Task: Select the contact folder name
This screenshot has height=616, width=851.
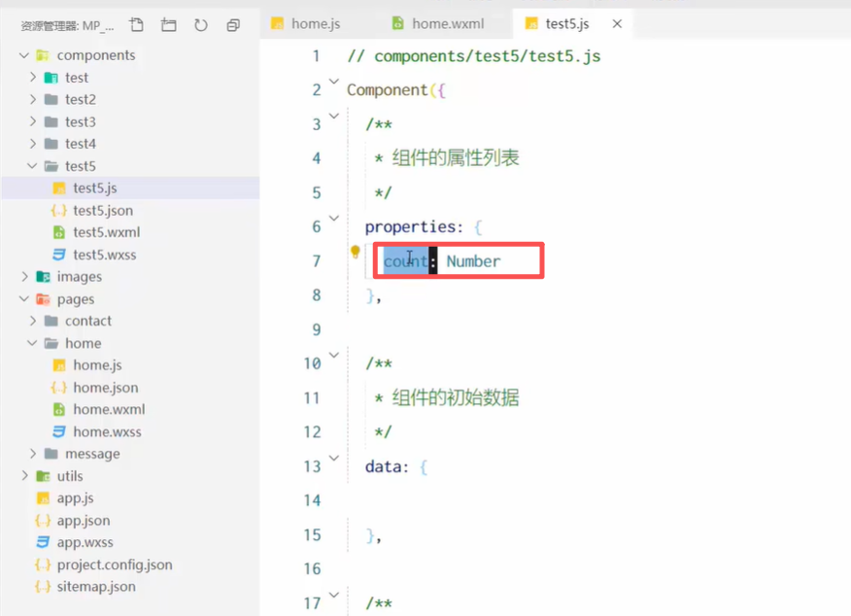Action: (x=88, y=321)
